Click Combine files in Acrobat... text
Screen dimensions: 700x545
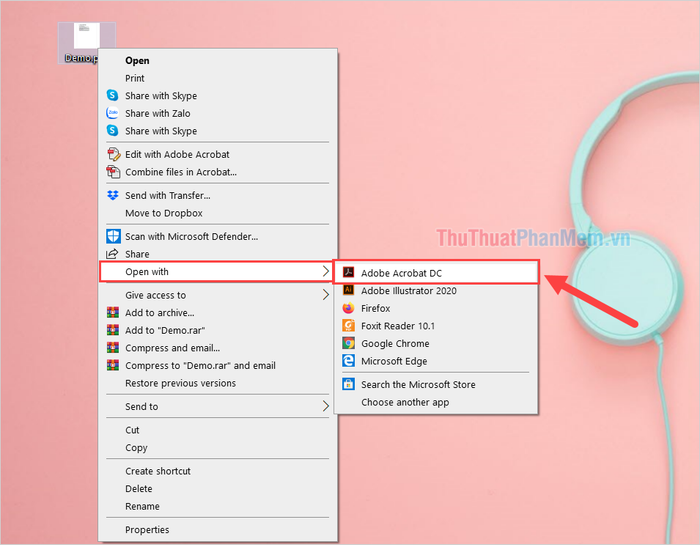tap(181, 172)
